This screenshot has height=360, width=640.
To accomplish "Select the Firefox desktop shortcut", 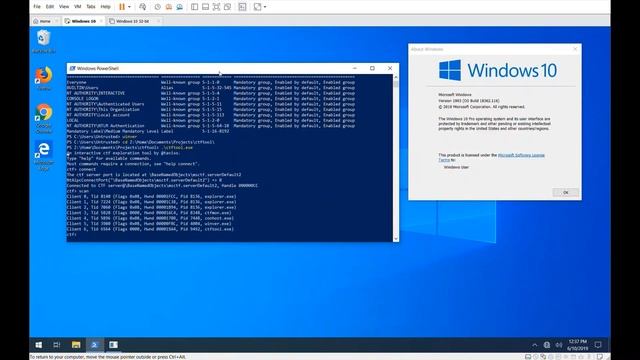I will point(44,78).
